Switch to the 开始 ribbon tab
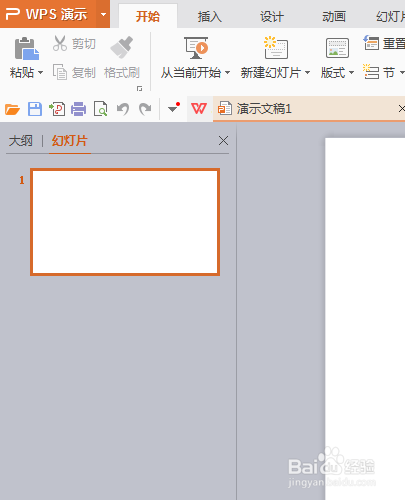405x500 pixels. 148,16
